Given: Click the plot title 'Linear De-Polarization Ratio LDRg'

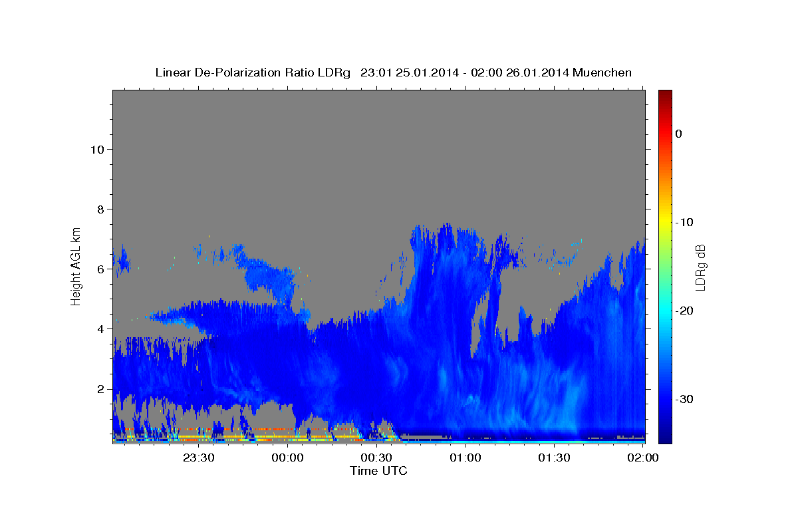Looking at the screenshot, I should [x=252, y=72].
